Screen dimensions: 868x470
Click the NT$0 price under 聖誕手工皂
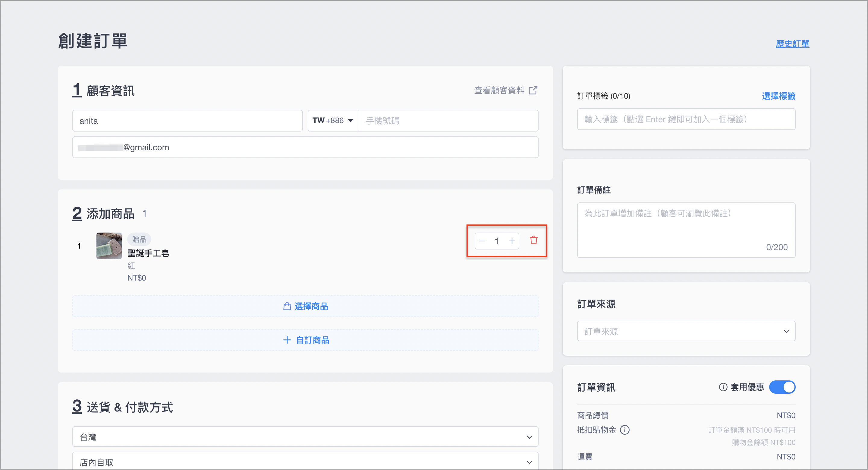tap(137, 278)
